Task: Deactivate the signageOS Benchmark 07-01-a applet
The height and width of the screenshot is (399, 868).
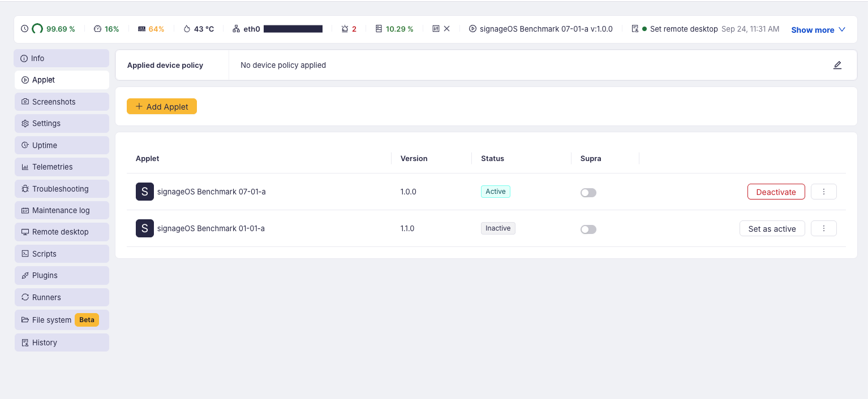Action: click(776, 192)
